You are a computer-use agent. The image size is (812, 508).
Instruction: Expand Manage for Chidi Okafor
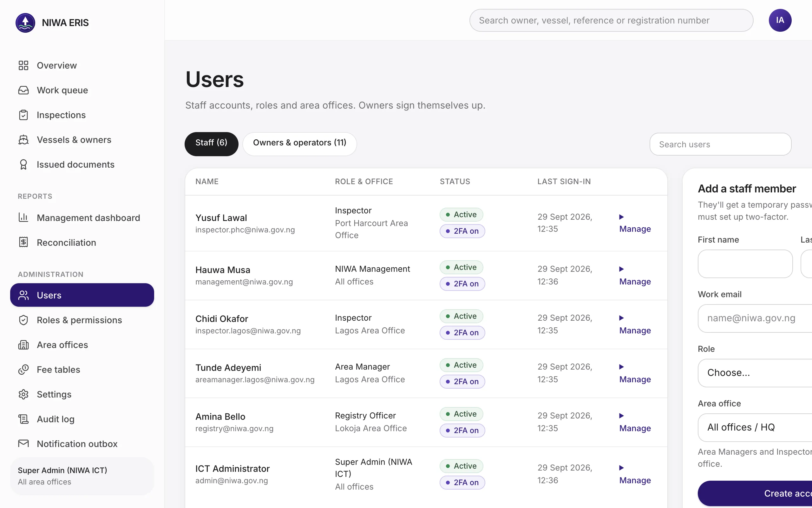[x=635, y=324]
